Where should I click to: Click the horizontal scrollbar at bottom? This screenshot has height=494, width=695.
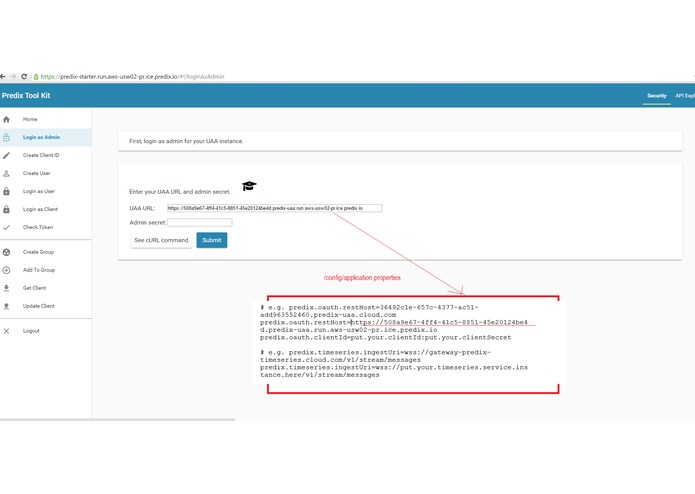117,419
